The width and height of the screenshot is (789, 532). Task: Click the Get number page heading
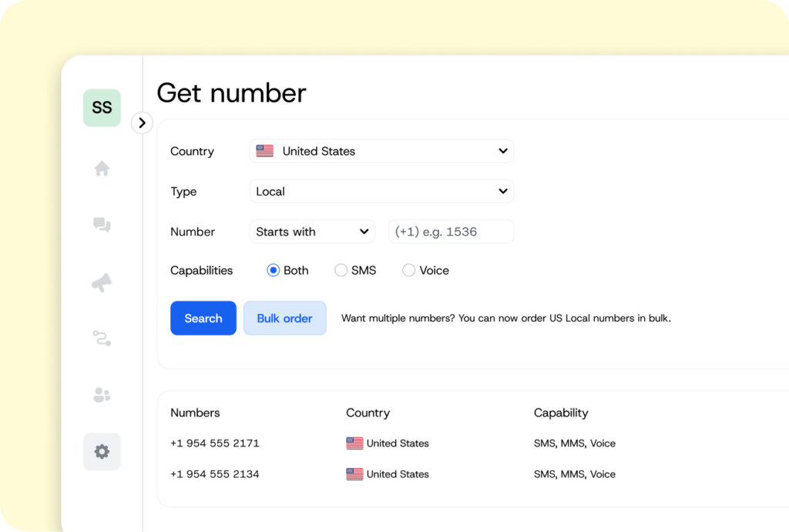231,93
